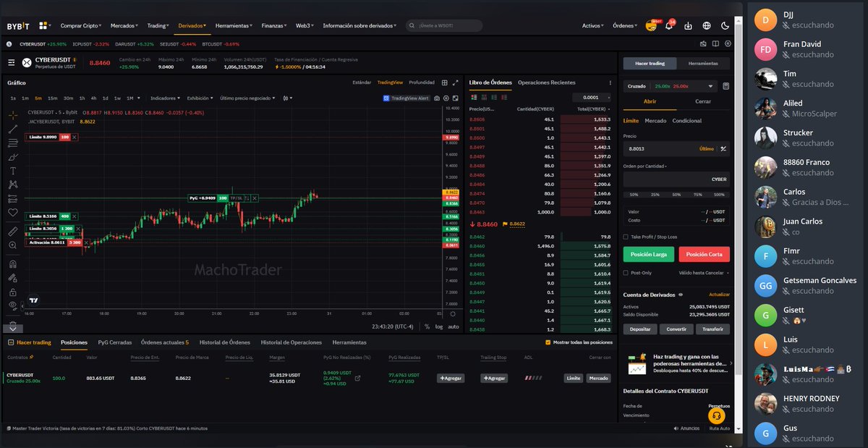
Task: Enable the magnet mode icon
Action: click(13, 264)
